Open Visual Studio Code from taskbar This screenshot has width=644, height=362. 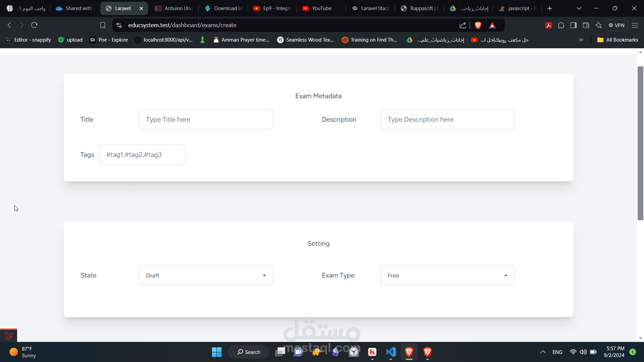[x=391, y=352]
